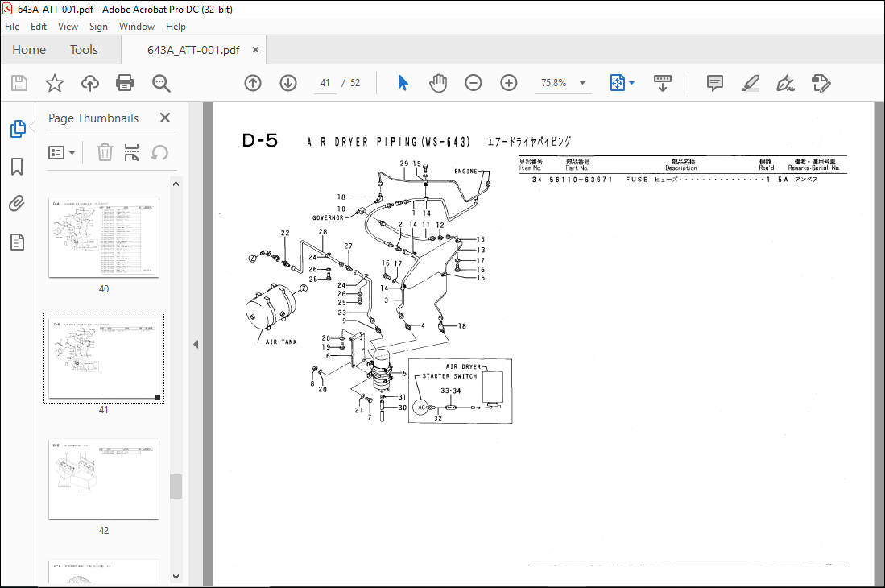The image size is (885, 588).
Task: Click the Page Thumbnails panel title
Action: [x=93, y=118]
